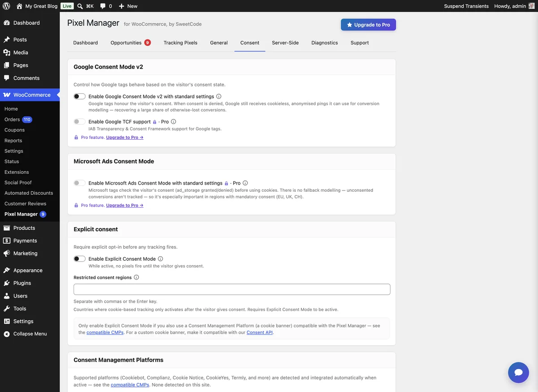Open WooCommerce Home submenu item

pyautogui.click(x=11, y=109)
